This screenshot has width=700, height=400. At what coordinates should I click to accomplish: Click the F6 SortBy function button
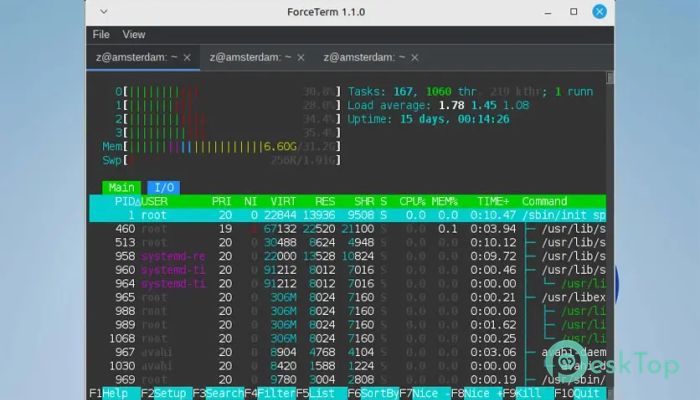click(x=373, y=393)
